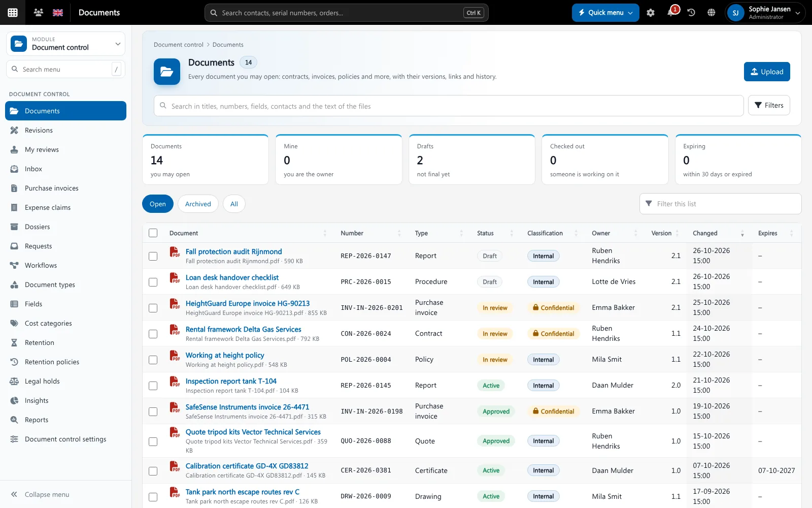
Task: Collapse the sidebar menu
Action: coord(66,494)
